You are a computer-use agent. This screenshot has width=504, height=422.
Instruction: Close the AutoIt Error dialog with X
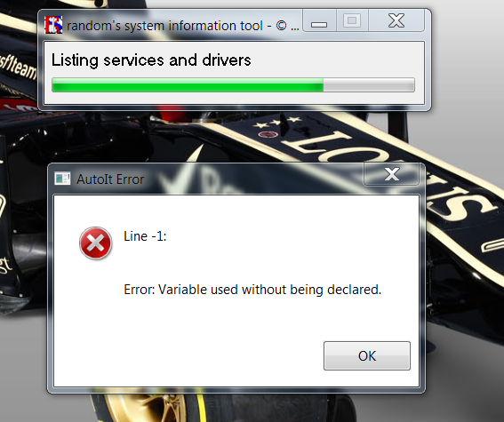pos(391,174)
